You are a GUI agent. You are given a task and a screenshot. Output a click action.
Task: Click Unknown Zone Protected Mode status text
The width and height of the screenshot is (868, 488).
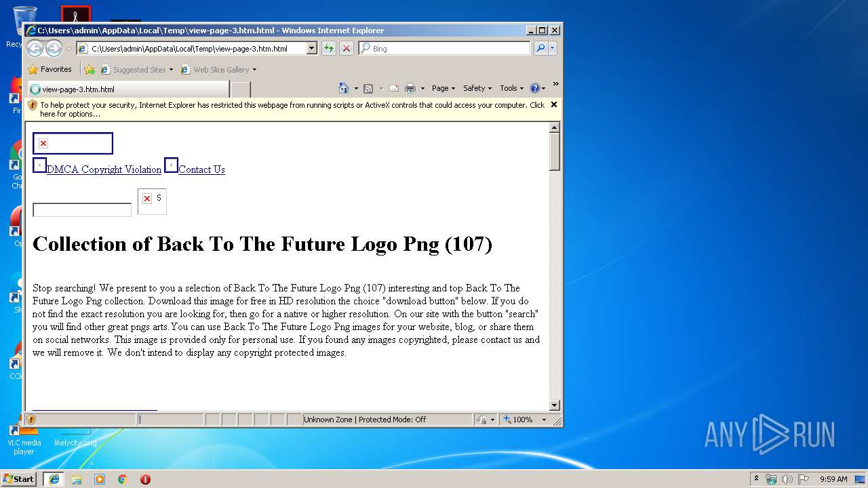365,420
